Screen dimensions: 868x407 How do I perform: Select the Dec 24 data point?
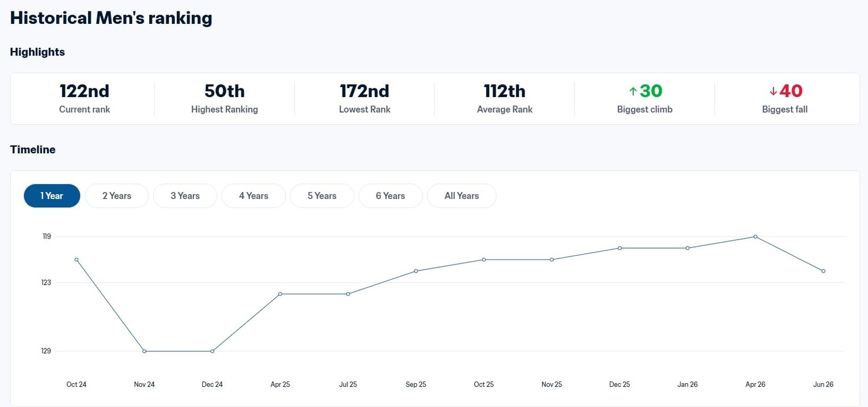click(x=212, y=351)
